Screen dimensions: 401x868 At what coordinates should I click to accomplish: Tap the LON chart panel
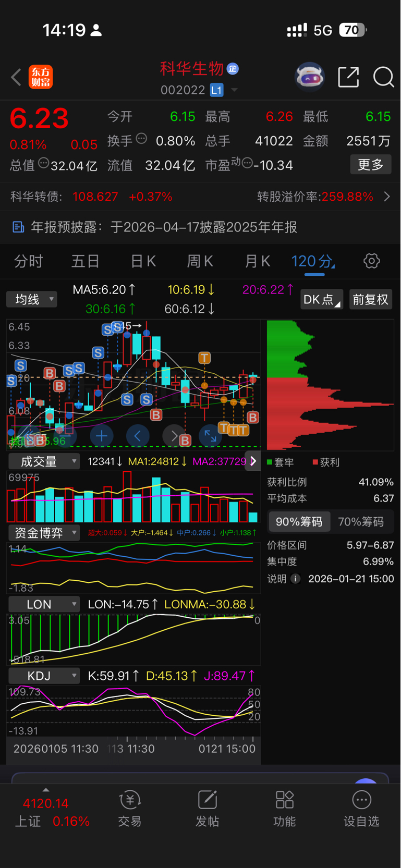pos(133,640)
